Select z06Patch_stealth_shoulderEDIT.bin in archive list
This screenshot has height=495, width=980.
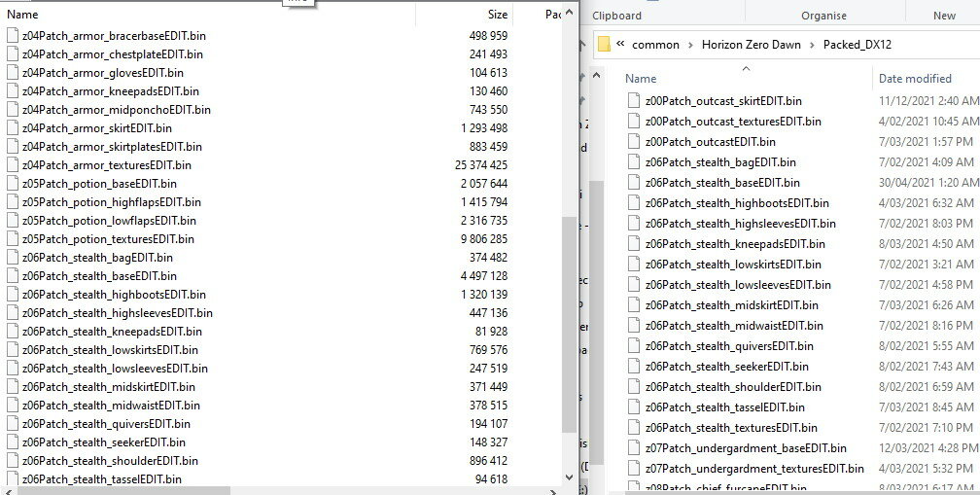point(110,461)
